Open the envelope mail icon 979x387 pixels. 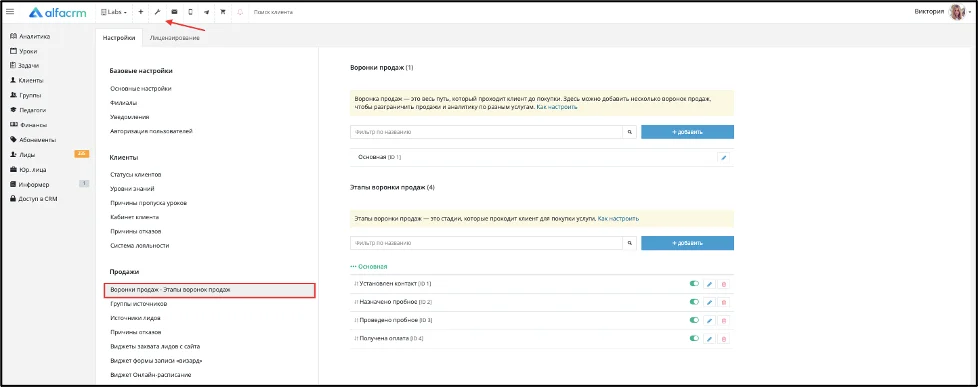pos(174,12)
